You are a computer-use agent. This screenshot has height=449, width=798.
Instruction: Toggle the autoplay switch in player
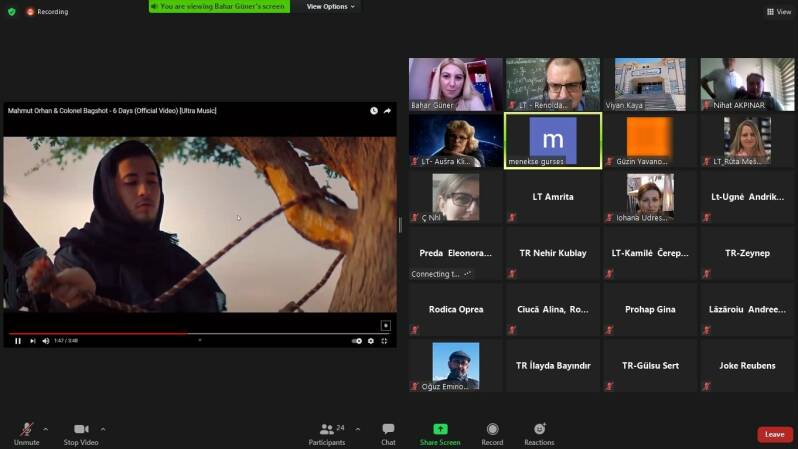(357, 341)
